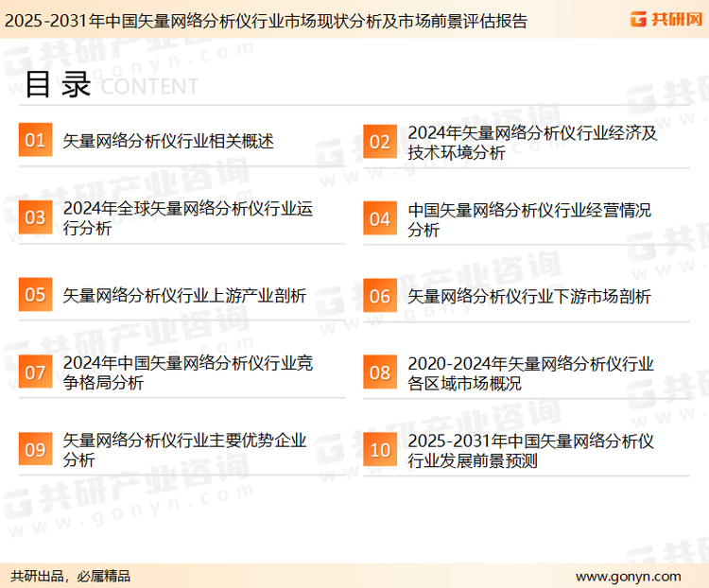The height and width of the screenshot is (588, 709).
Task: Select the orange 09 number badge
Action: click(x=35, y=449)
